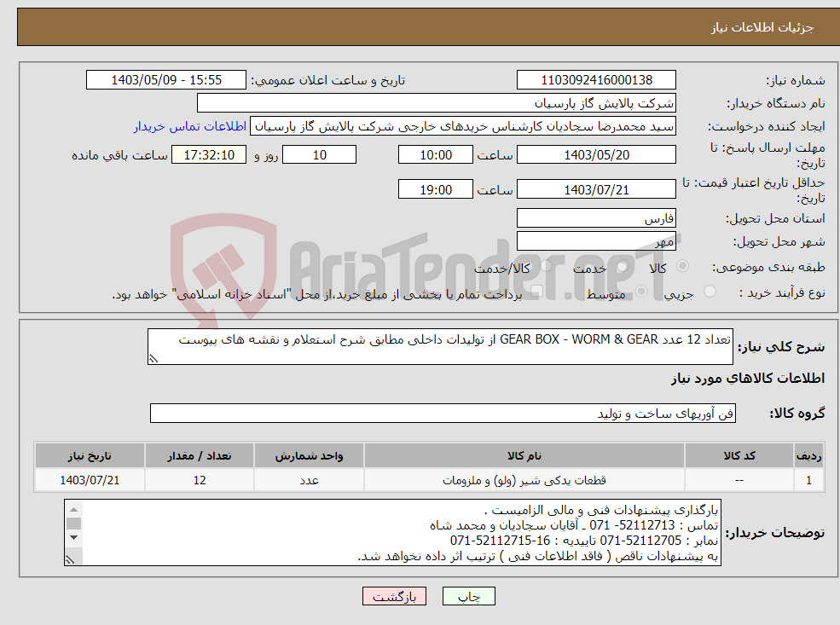Click the resize handle of description box
This screenshot has height=625, width=840.
pyautogui.click(x=154, y=359)
